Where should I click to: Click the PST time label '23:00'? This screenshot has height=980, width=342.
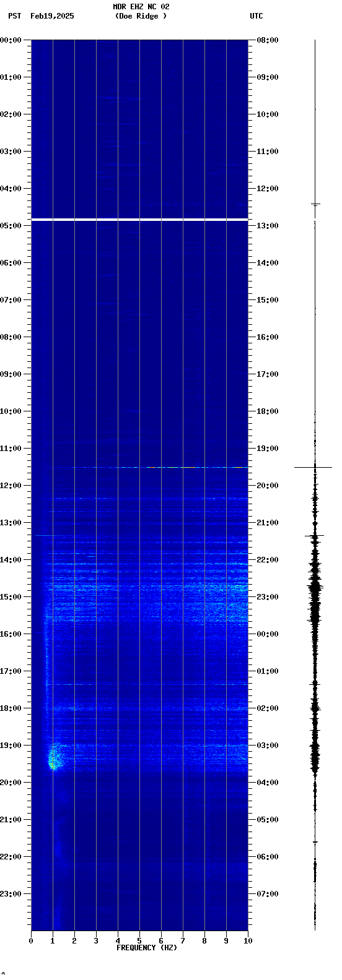(11, 894)
